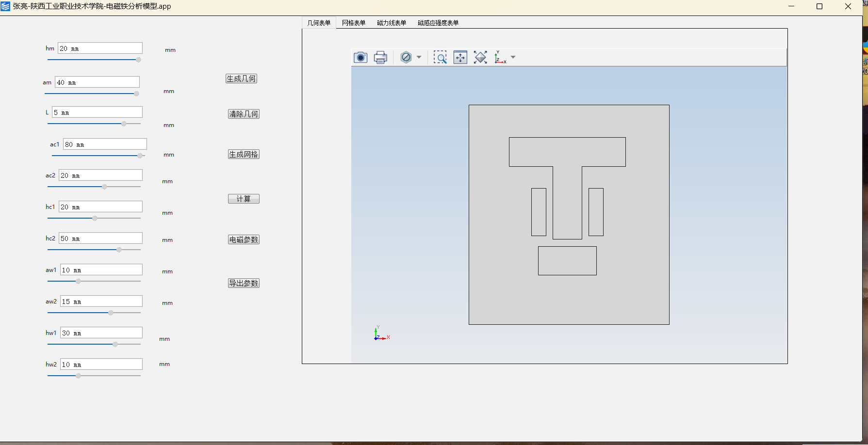
Task: Click the aw1 input field
Action: coord(101,270)
